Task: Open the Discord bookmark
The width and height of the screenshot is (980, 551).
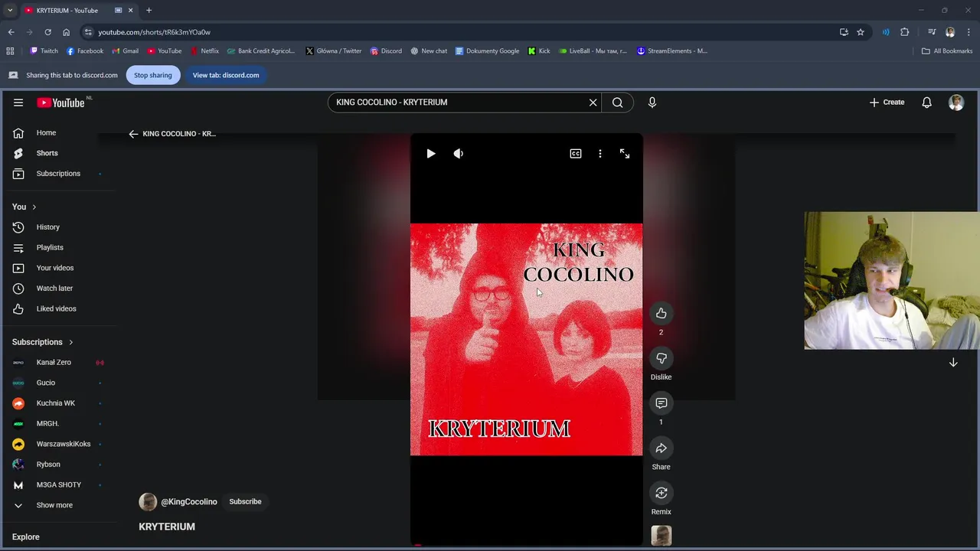Action: (x=386, y=51)
